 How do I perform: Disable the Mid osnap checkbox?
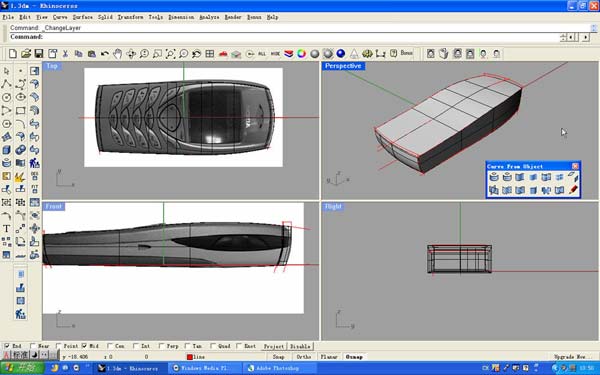click(x=84, y=346)
